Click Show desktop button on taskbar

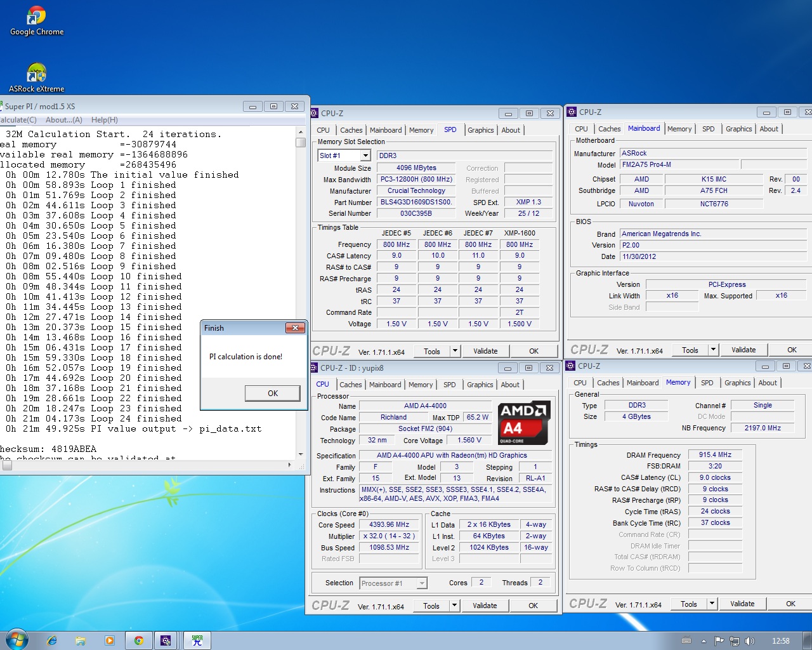(x=807, y=640)
